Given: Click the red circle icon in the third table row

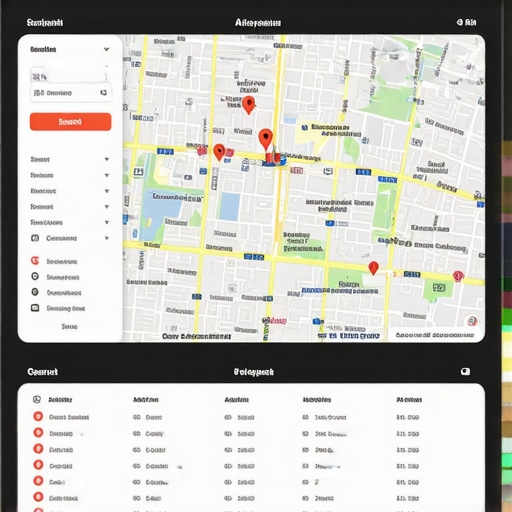Looking at the screenshot, I should 38,449.
